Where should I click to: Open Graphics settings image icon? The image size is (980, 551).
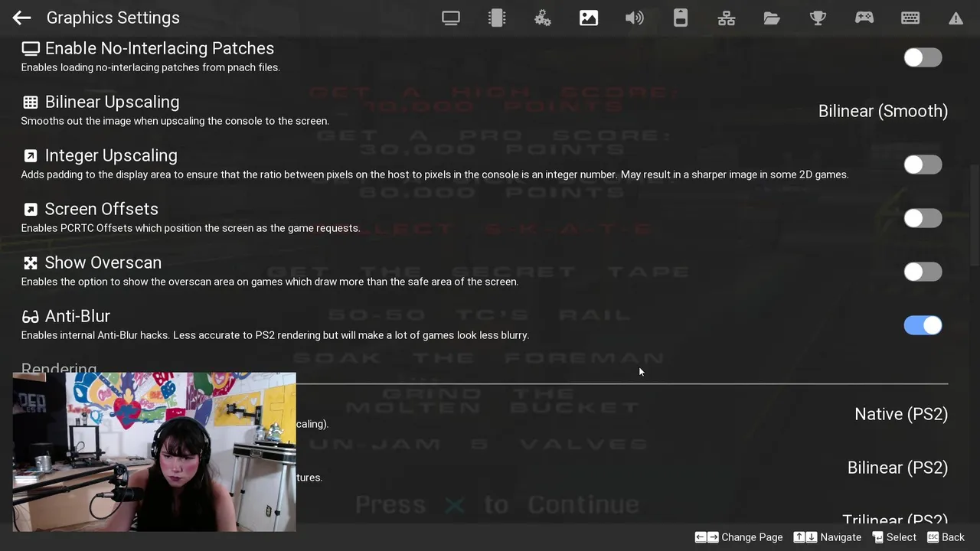coord(589,18)
